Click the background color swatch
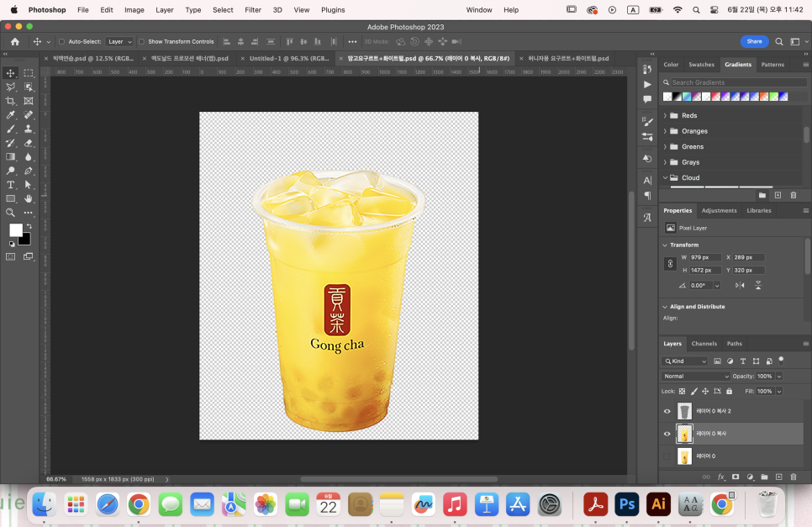Viewport: 812px width, 527px height. tap(26, 240)
